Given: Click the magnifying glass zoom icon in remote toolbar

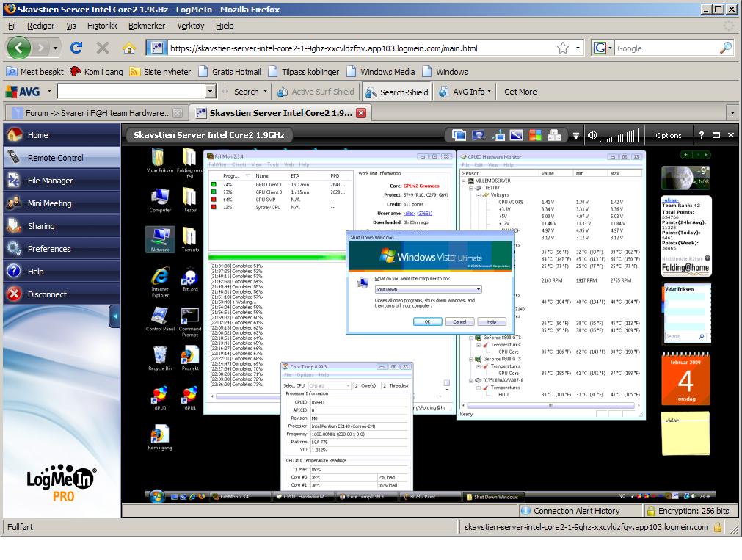Looking at the screenshot, I should 479,135.
